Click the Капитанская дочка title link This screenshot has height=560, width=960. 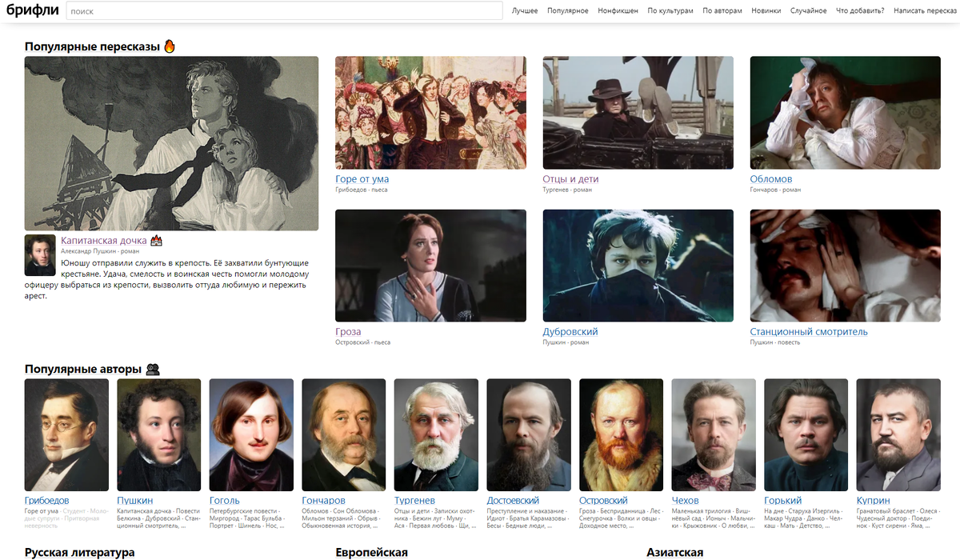103,240
